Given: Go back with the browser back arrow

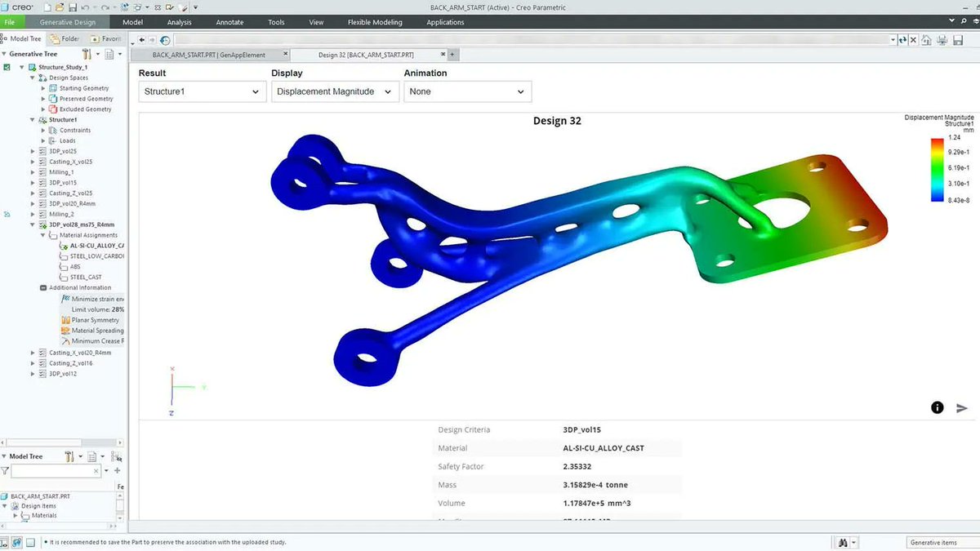Looking at the screenshot, I should (142, 39).
